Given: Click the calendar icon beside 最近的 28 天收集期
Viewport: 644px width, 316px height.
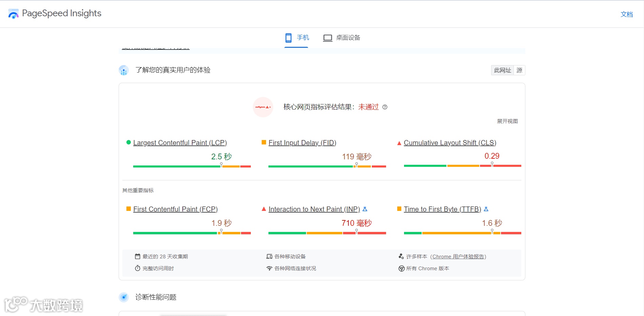Looking at the screenshot, I should tap(137, 256).
